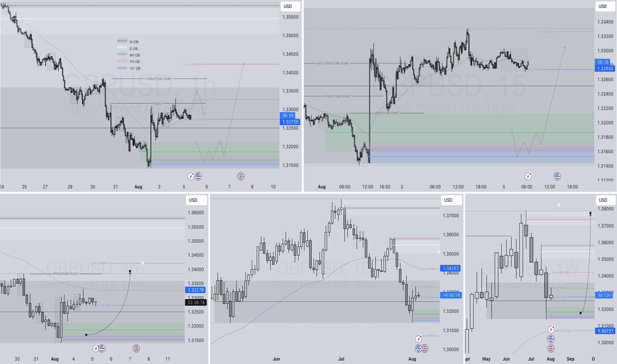
Task: Open the lightning event icon on the 15-minute chart
Action: coord(528,176)
